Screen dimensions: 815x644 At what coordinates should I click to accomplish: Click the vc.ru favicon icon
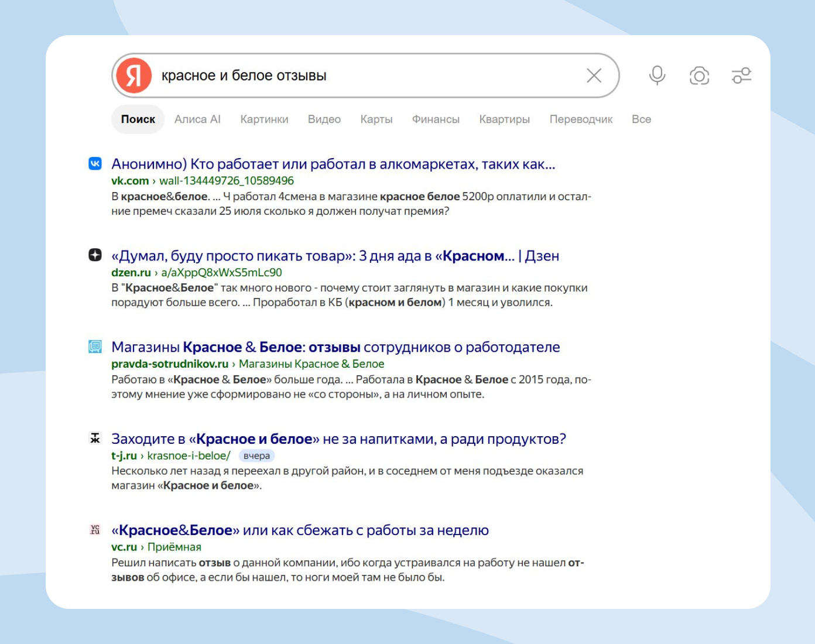point(95,529)
